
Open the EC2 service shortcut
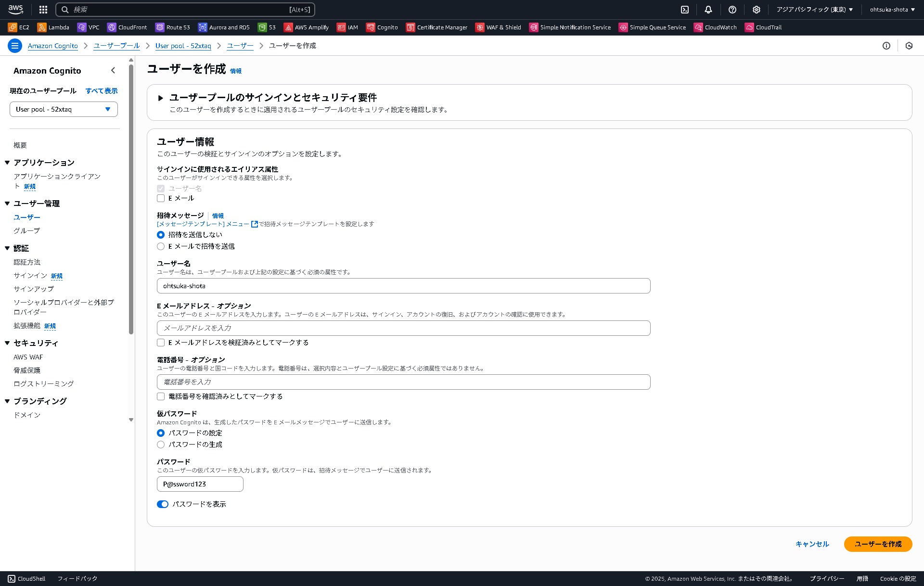click(19, 27)
